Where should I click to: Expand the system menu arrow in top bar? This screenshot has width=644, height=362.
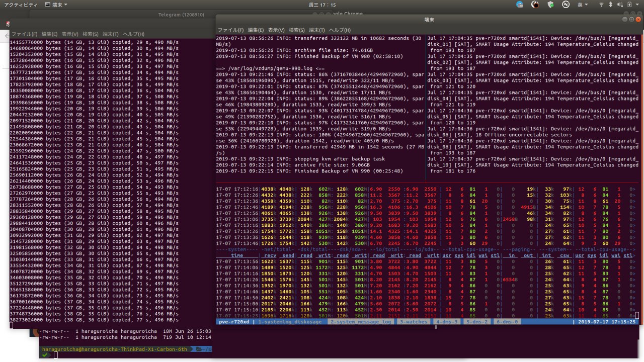[x=637, y=5]
